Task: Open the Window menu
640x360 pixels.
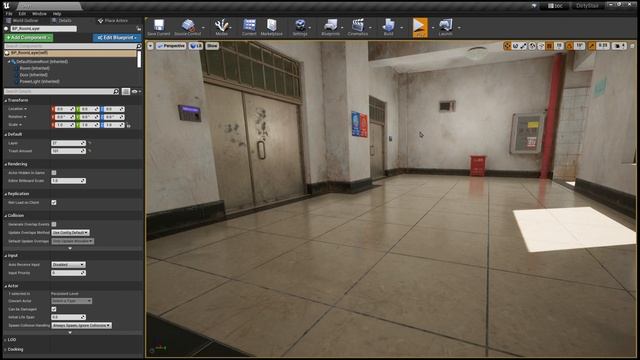Action: 39,14
